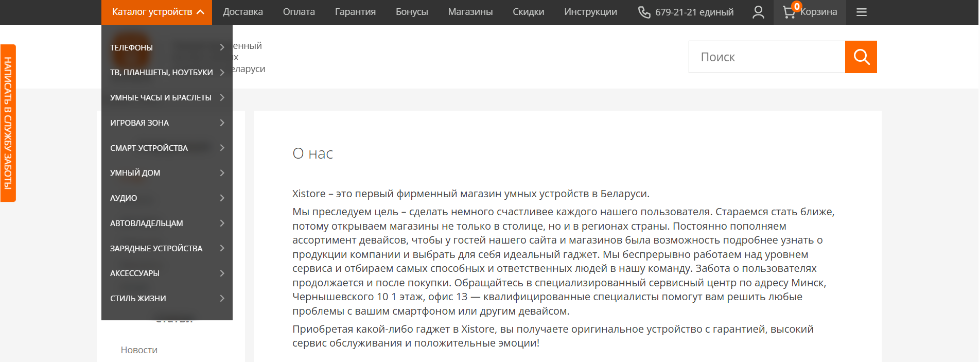
Task: Focus the Поиск search field
Action: 767,57
